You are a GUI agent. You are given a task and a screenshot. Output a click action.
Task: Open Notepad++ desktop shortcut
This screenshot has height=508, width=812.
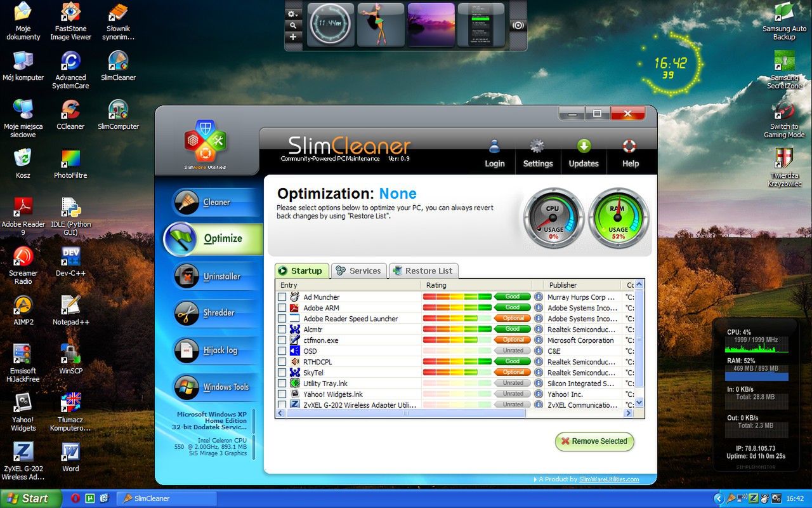point(70,310)
